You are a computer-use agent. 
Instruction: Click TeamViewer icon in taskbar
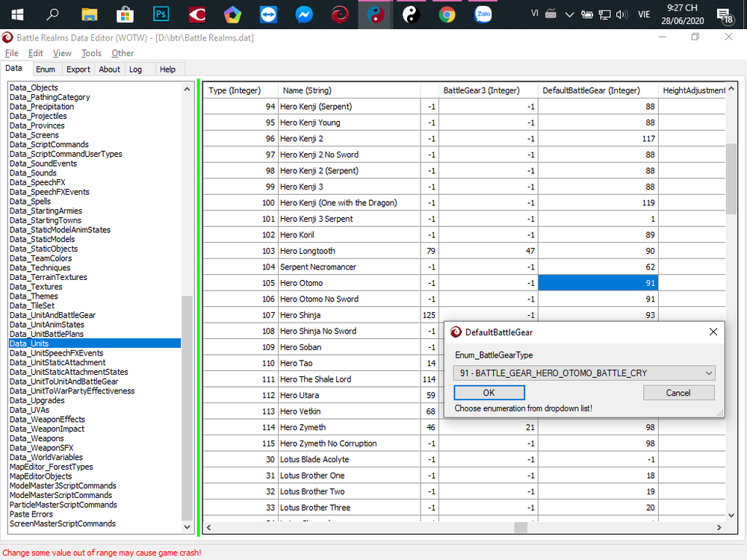tap(268, 14)
